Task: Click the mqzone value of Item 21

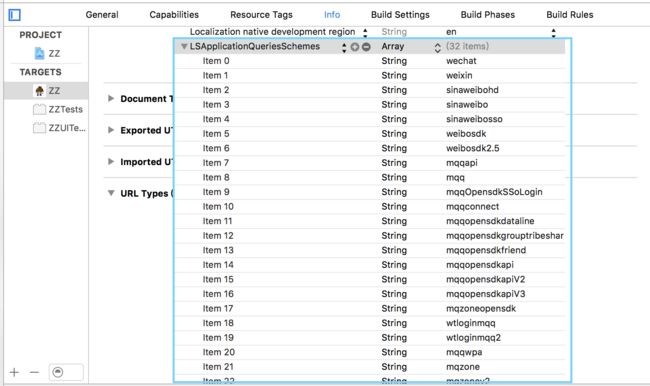Action: (x=463, y=367)
